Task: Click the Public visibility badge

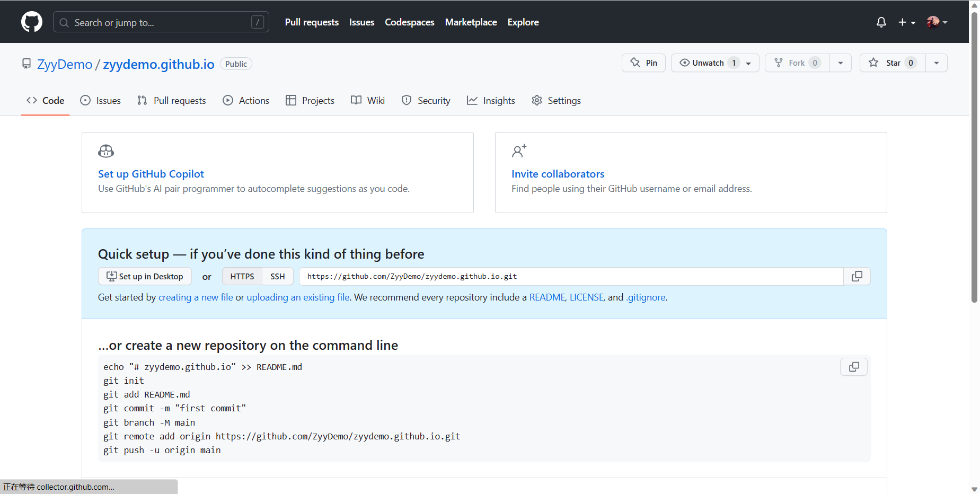Action: (x=236, y=64)
